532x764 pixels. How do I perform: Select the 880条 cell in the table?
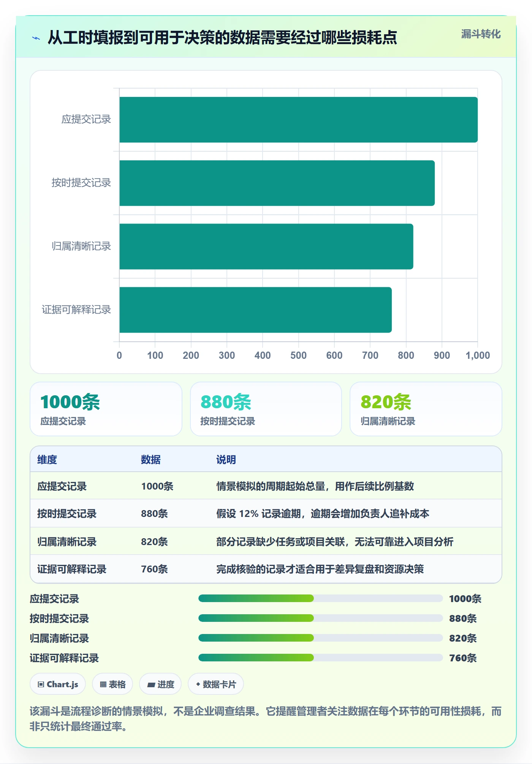coord(155,514)
